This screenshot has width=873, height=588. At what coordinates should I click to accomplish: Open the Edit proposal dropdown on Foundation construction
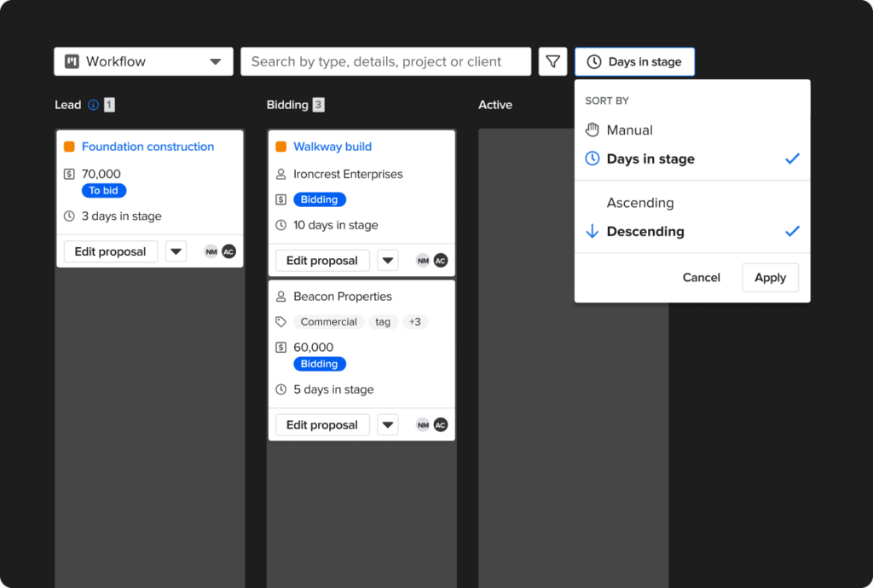tap(174, 251)
